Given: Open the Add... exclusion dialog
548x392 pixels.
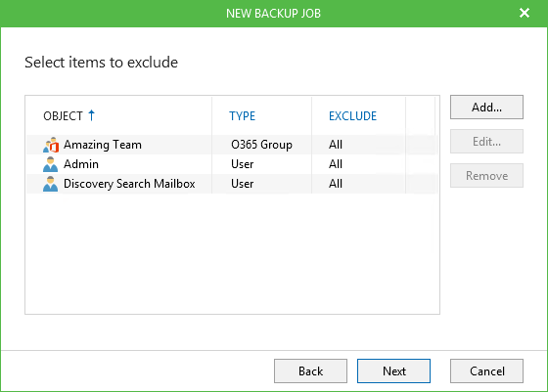Looking at the screenshot, I should click(486, 108).
